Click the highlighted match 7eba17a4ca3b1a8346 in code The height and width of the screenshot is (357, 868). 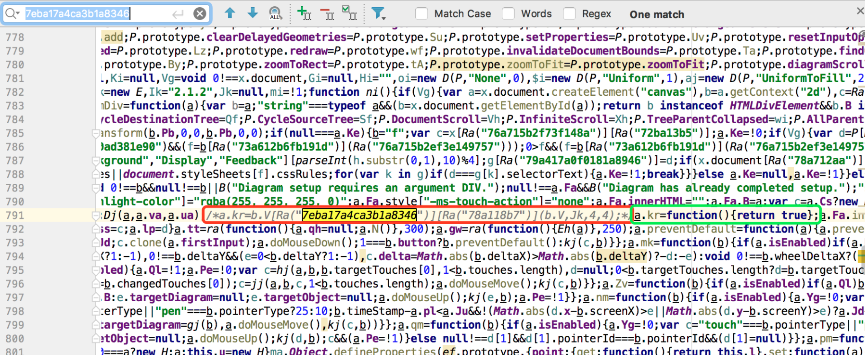coord(359,215)
